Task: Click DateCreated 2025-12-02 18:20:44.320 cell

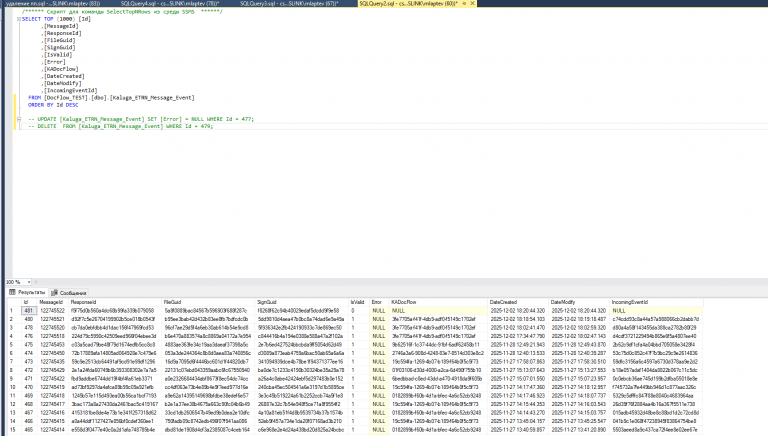Action: click(518, 311)
